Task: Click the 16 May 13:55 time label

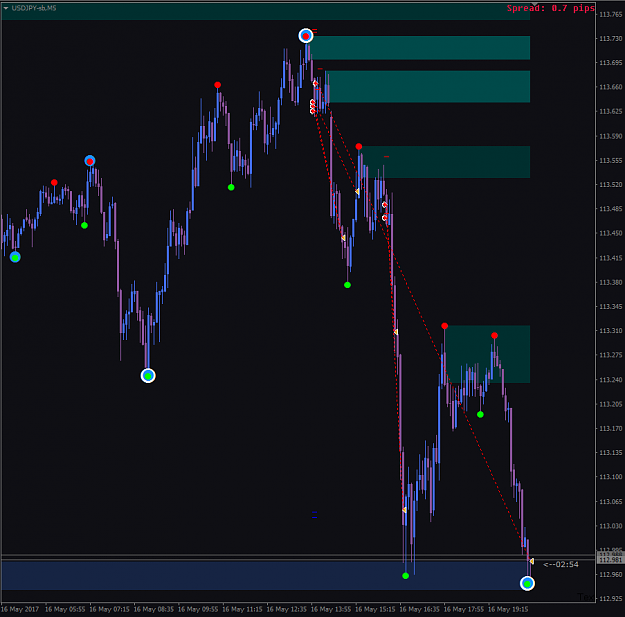Action: point(330,609)
